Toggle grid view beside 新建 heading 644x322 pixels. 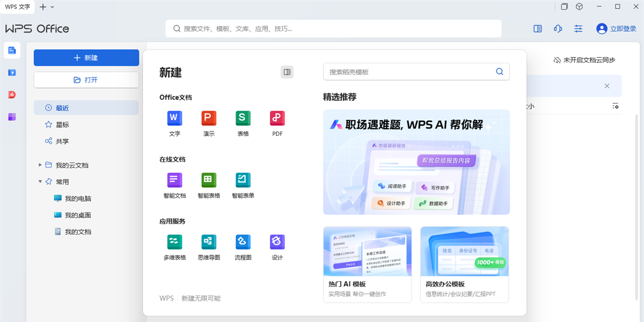click(x=288, y=71)
